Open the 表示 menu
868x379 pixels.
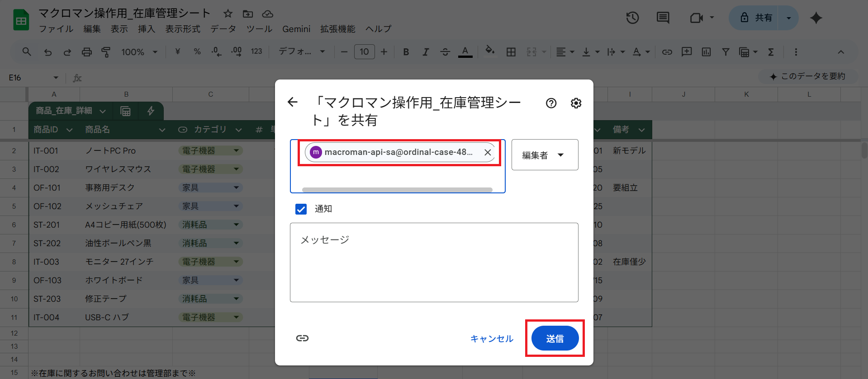pos(119,29)
